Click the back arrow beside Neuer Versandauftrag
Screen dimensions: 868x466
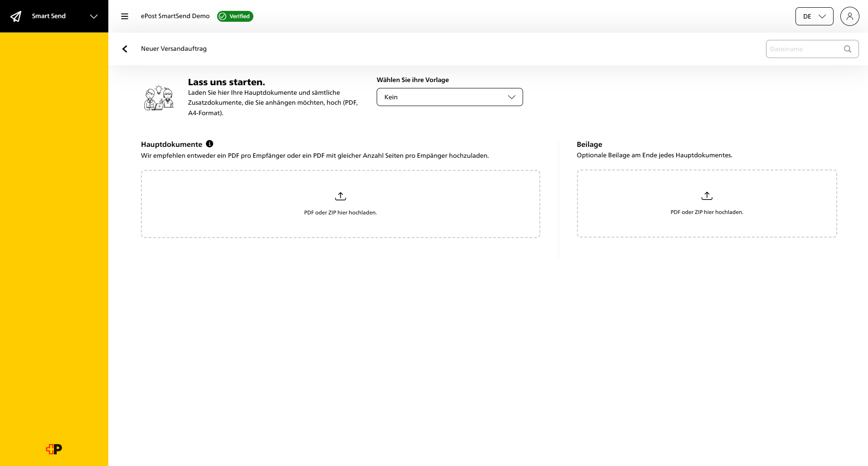pos(125,49)
